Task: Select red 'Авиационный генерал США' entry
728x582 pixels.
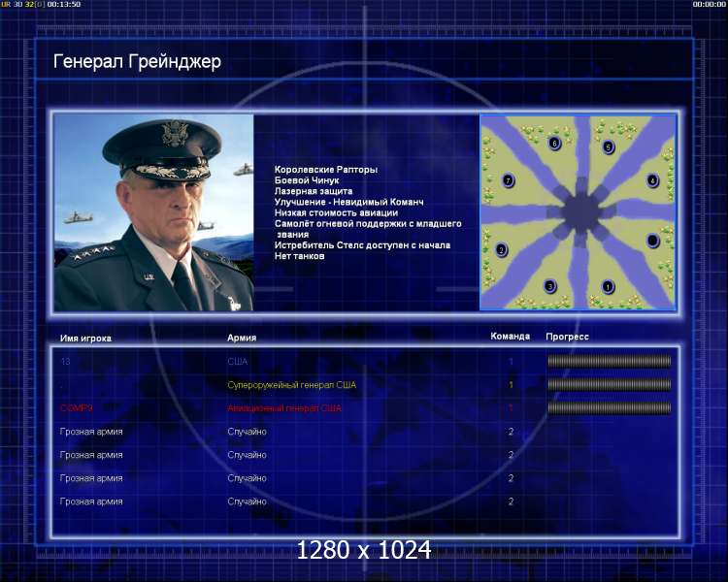Action: click(x=284, y=408)
